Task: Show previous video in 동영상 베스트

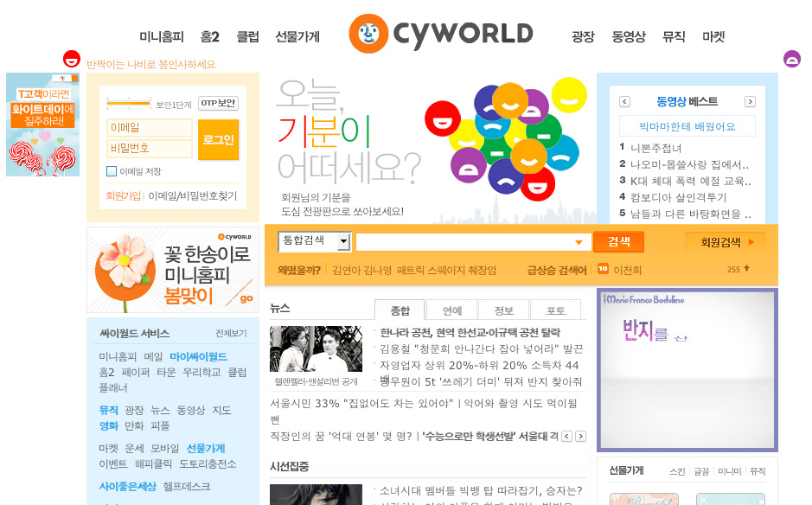Action: 624,101
